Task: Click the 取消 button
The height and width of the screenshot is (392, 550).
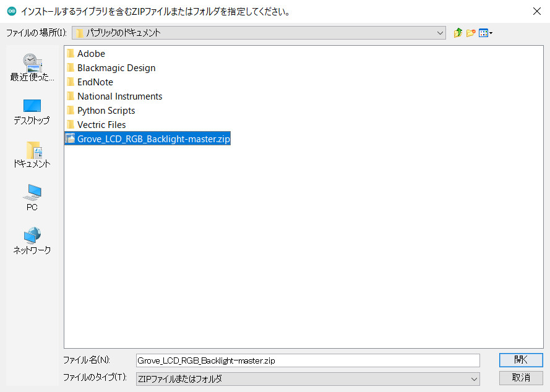Action: (521, 378)
